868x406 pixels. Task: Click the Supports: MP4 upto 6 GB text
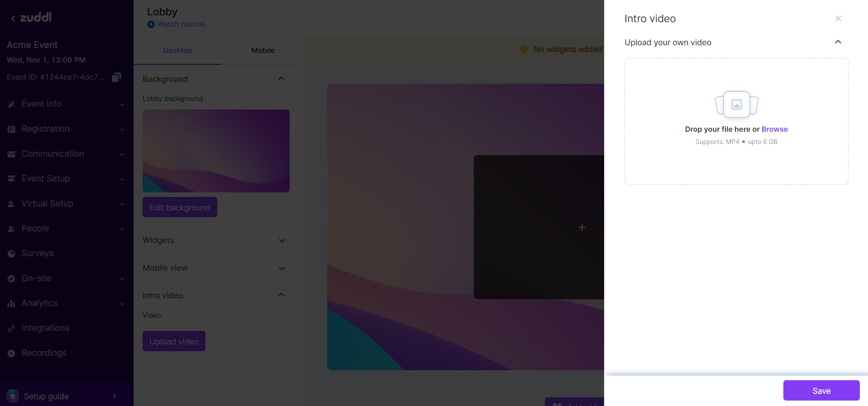point(736,142)
